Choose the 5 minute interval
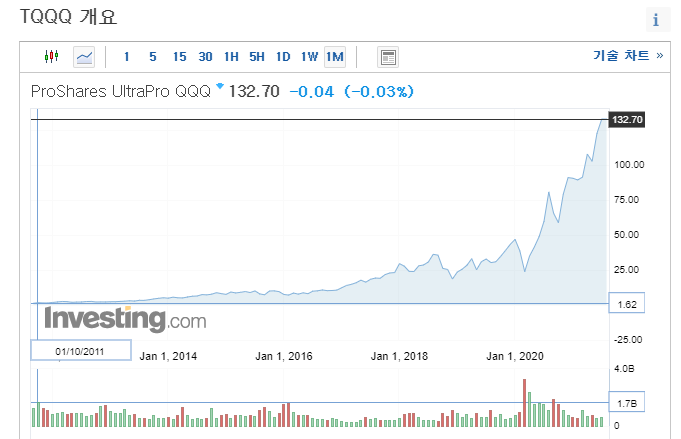681x439 pixels. tap(152, 57)
